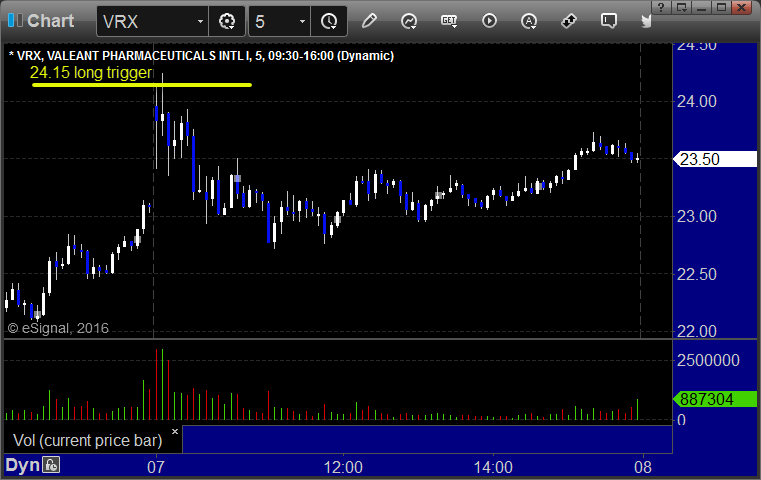Expand the 5 interval dropdown arrow
The image size is (761, 480).
(x=302, y=21)
